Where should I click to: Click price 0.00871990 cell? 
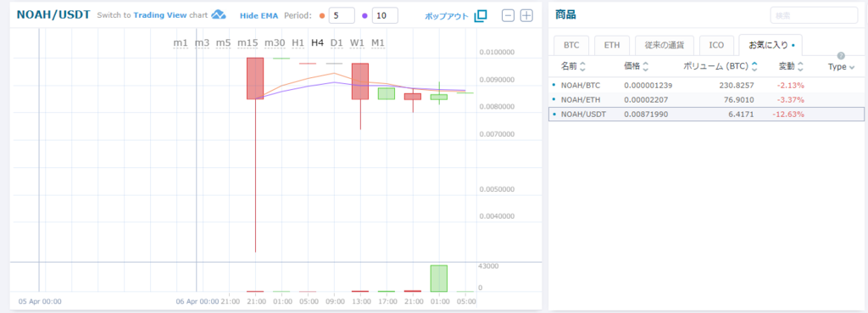[x=645, y=115]
